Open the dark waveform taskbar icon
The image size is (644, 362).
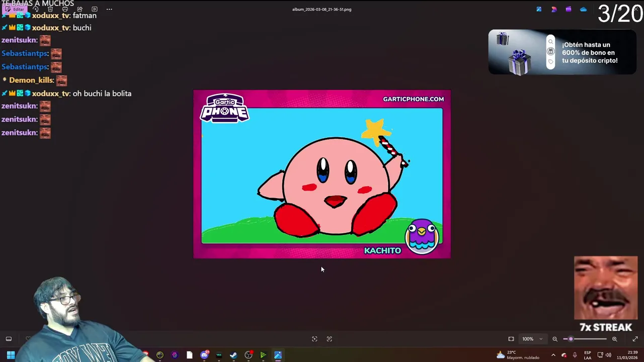coord(219,355)
